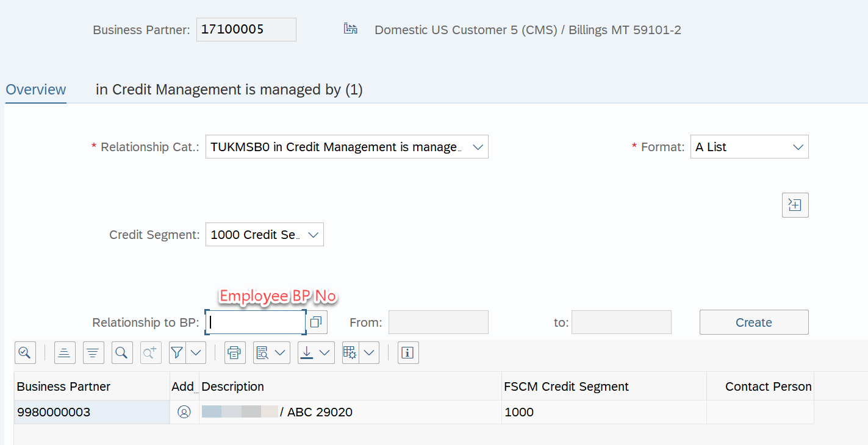Image resolution: width=868 pixels, height=445 pixels.
Task: Expand the Credit Segment dropdown
Action: coord(314,235)
